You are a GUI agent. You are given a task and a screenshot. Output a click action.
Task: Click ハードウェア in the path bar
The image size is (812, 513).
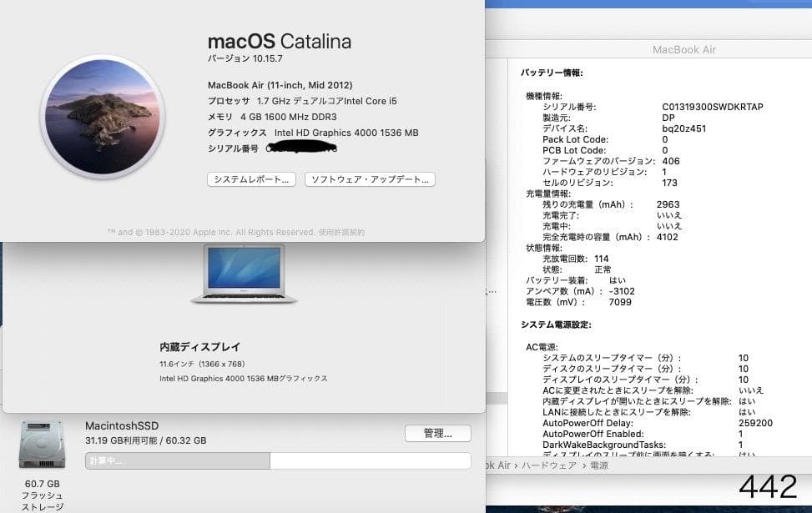549,465
